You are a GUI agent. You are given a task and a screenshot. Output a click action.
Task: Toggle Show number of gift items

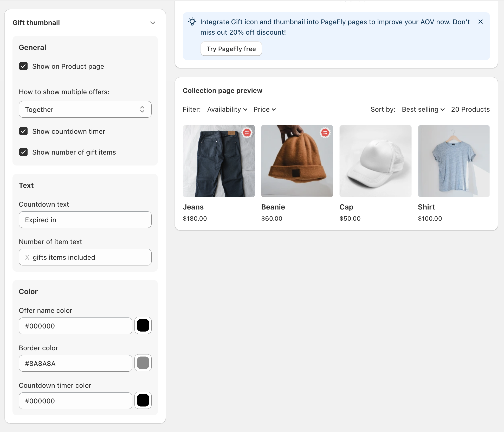click(x=23, y=152)
